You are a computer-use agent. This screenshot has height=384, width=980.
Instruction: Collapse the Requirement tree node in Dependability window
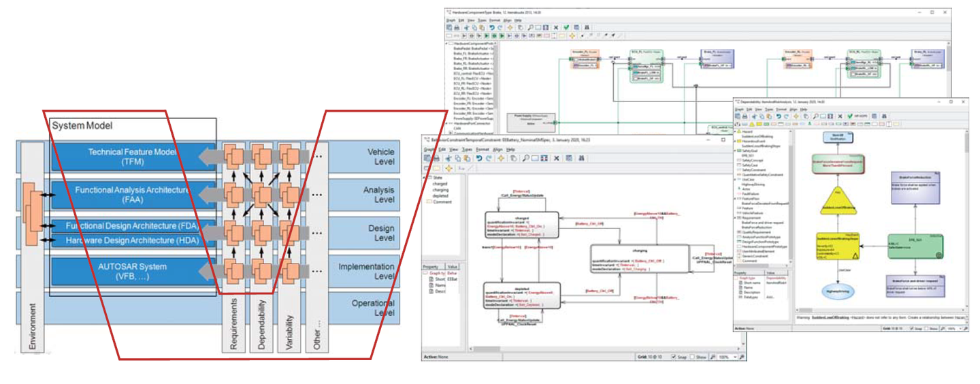coord(735,218)
